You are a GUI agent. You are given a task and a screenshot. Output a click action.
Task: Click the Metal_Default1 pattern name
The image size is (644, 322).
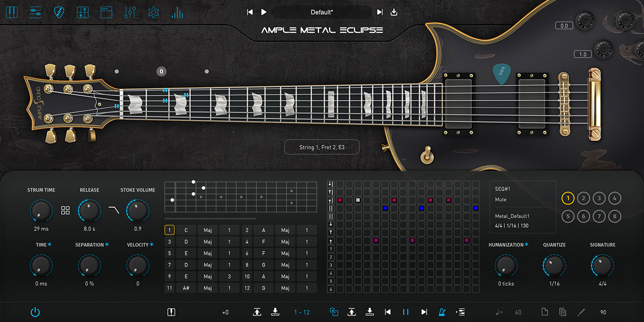point(512,216)
